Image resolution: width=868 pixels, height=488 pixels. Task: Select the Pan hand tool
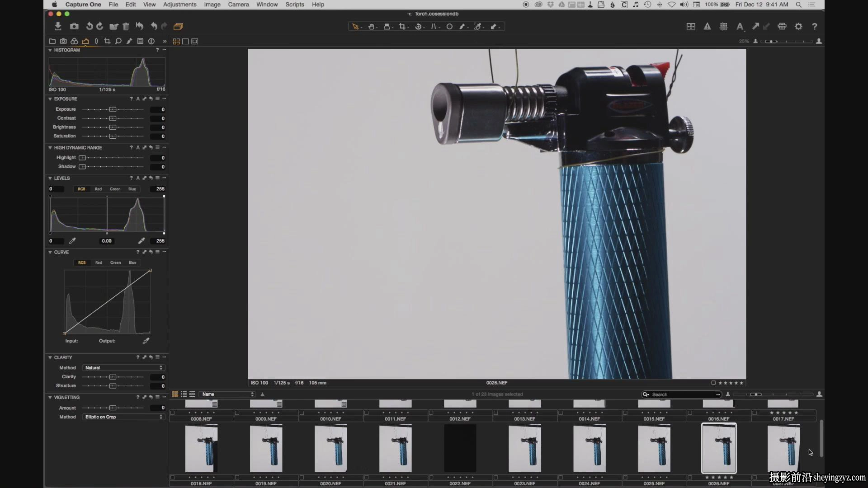click(x=371, y=27)
